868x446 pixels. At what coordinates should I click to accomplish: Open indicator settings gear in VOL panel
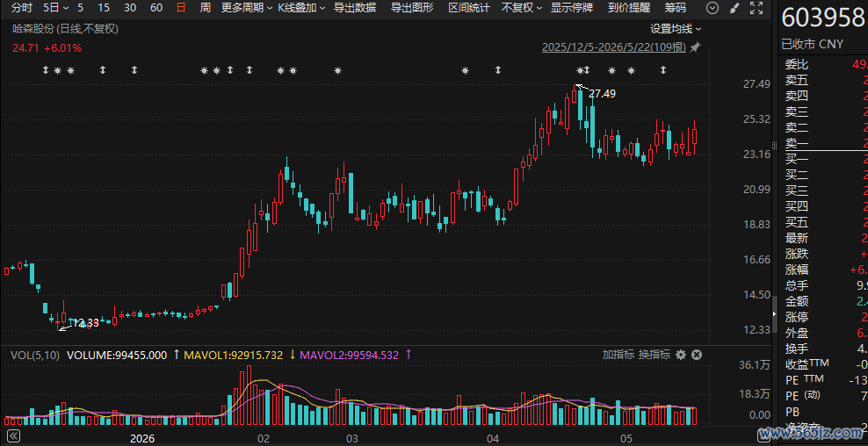point(681,355)
